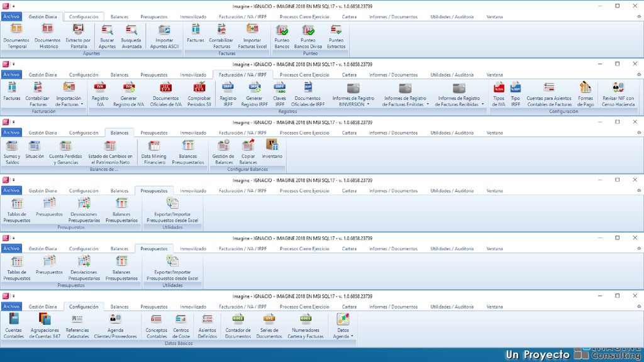Open Series de Documentos
The image size is (644, 362).
269,326
